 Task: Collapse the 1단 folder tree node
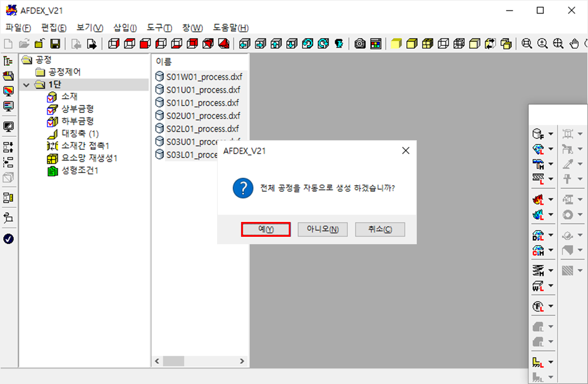click(26, 85)
